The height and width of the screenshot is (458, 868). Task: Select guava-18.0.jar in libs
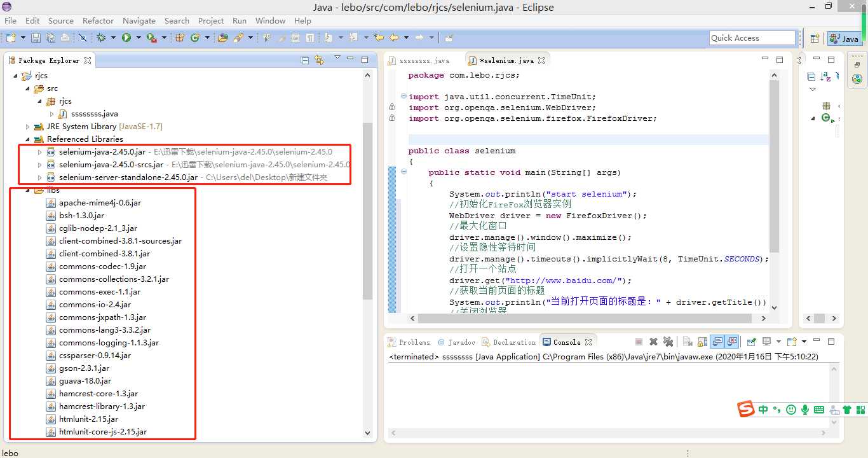point(85,381)
